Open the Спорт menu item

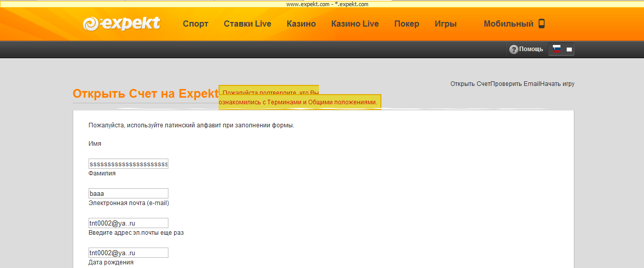click(x=196, y=24)
